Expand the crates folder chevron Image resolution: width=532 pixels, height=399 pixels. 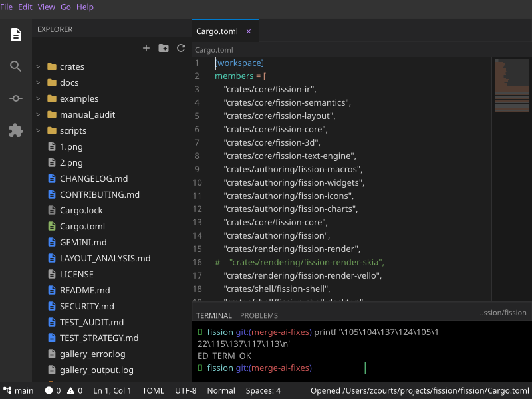[x=38, y=67]
